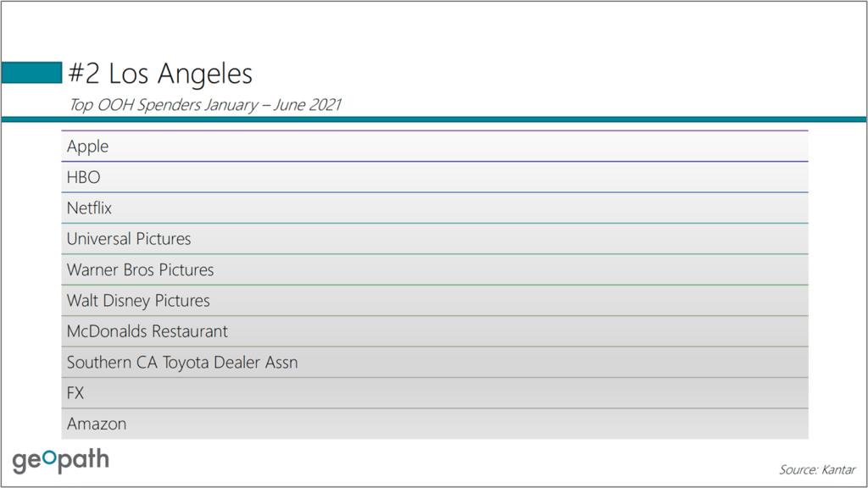Click the McDonalds Restaurant entry

(147, 331)
